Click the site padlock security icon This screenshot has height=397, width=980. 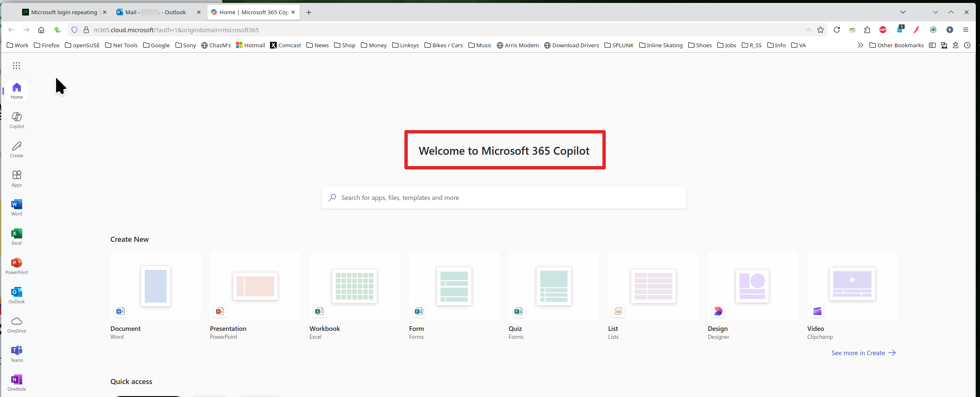pyautogui.click(x=86, y=30)
